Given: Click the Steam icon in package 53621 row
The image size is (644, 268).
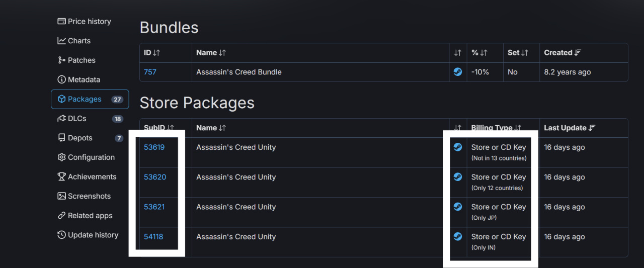Looking at the screenshot, I should click(x=458, y=207).
